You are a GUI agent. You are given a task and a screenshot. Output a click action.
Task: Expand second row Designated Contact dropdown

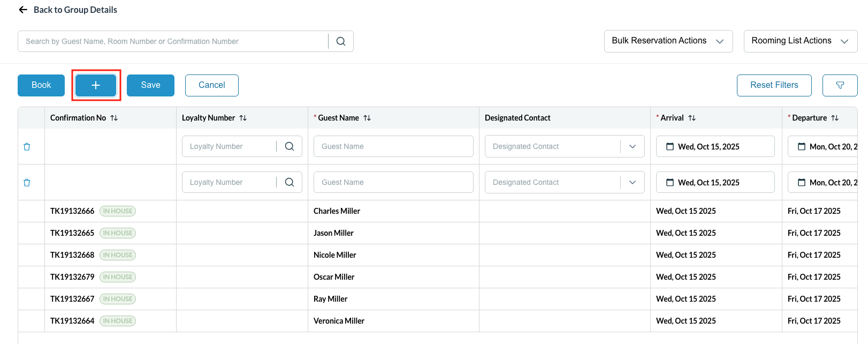tap(633, 182)
